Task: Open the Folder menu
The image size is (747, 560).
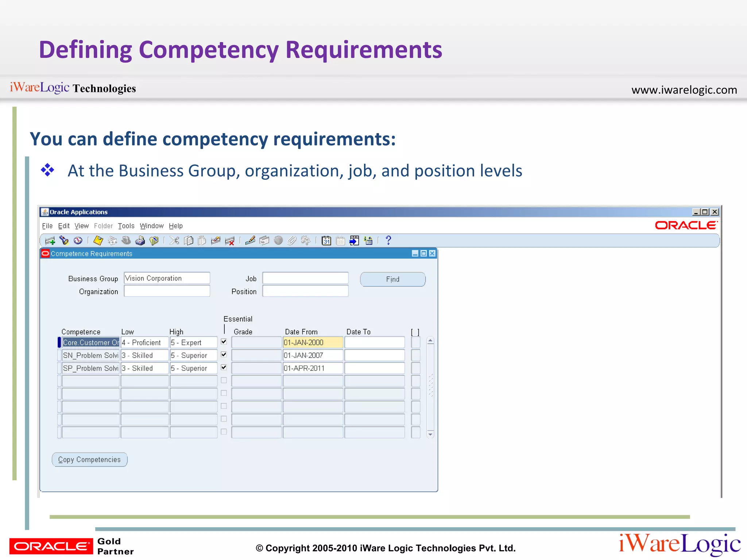Action: click(x=104, y=226)
